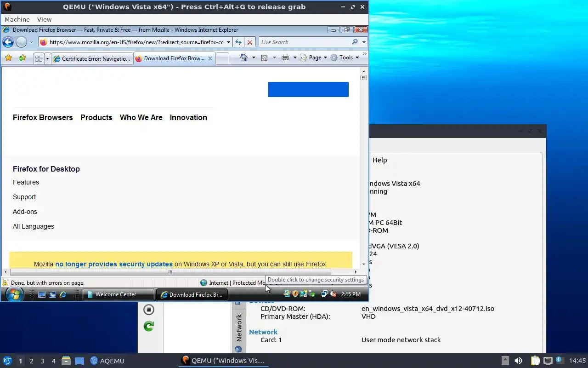
Task: Click the IE Refresh button
Action: pyautogui.click(x=238, y=42)
